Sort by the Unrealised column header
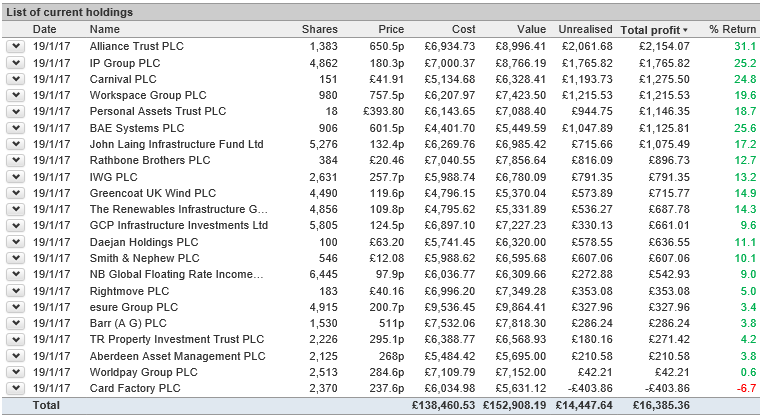 point(585,29)
